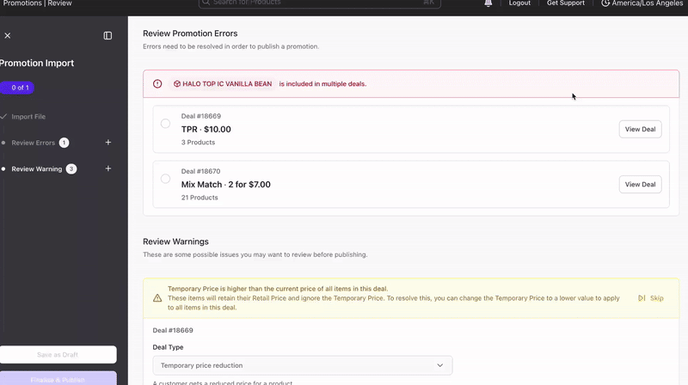
Task: Open the Deal Type dropdown
Action: (x=302, y=365)
